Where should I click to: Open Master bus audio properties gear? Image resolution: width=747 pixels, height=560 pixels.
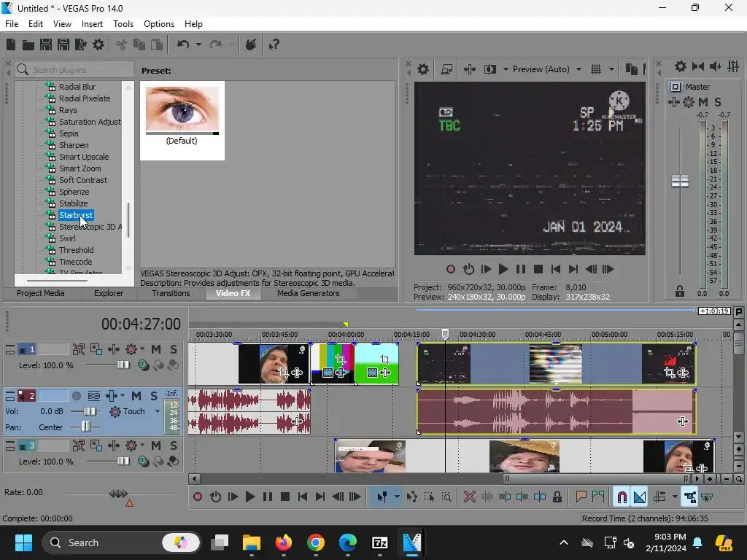point(681,66)
